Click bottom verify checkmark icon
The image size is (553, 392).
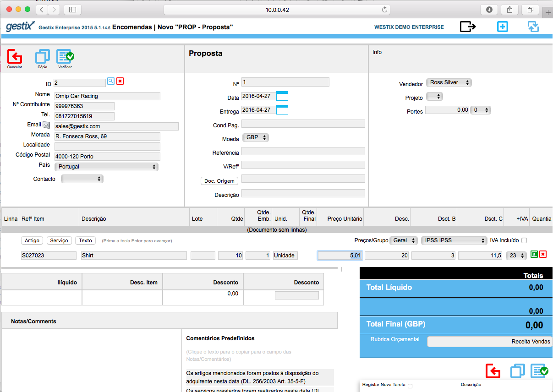click(x=539, y=371)
